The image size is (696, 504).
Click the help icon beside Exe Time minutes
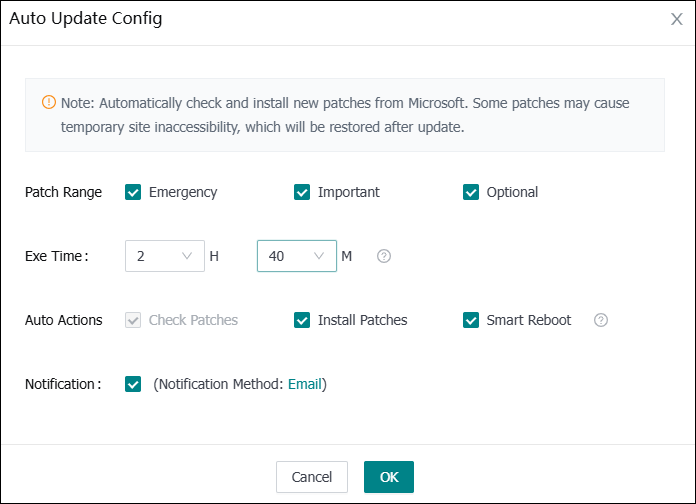[384, 256]
